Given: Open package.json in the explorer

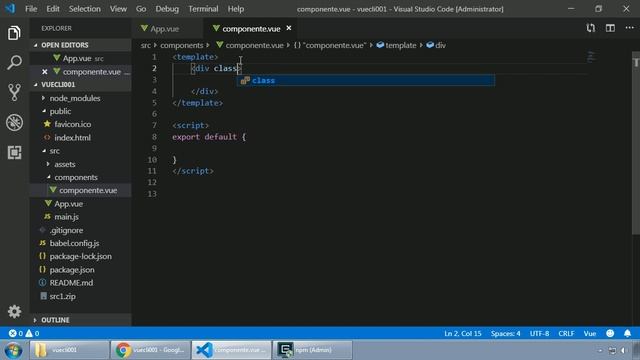Looking at the screenshot, I should click(x=81, y=270).
